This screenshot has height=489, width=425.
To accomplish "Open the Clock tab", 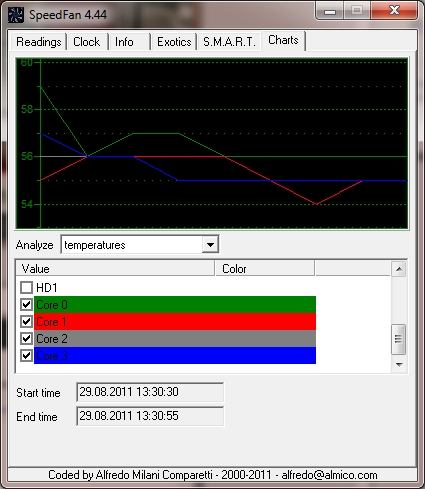I will [x=87, y=42].
